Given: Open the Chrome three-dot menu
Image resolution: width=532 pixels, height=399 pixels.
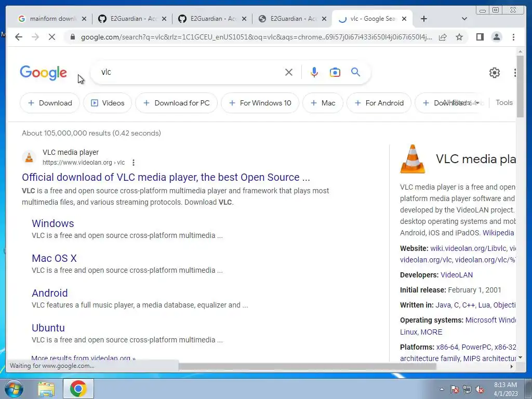Looking at the screenshot, I should pyautogui.click(x=513, y=37).
